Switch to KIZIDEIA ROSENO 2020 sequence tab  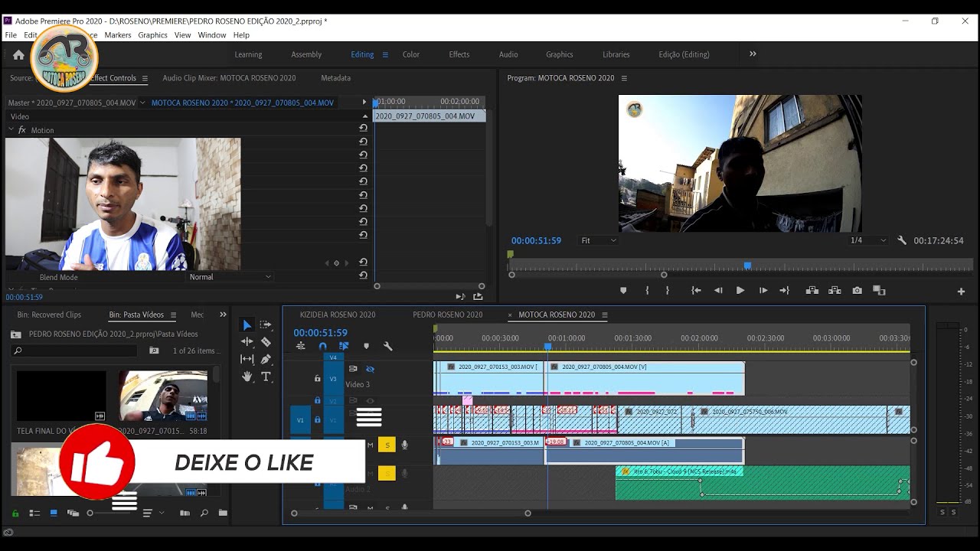[x=338, y=315]
